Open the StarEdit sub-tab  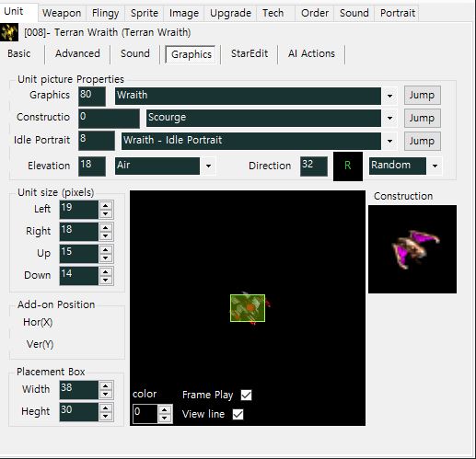coord(250,53)
